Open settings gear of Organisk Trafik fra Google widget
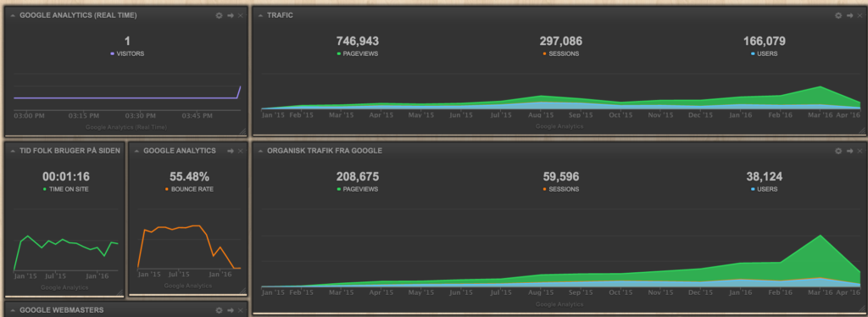The width and height of the screenshot is (868, 317). pos(838,151)
